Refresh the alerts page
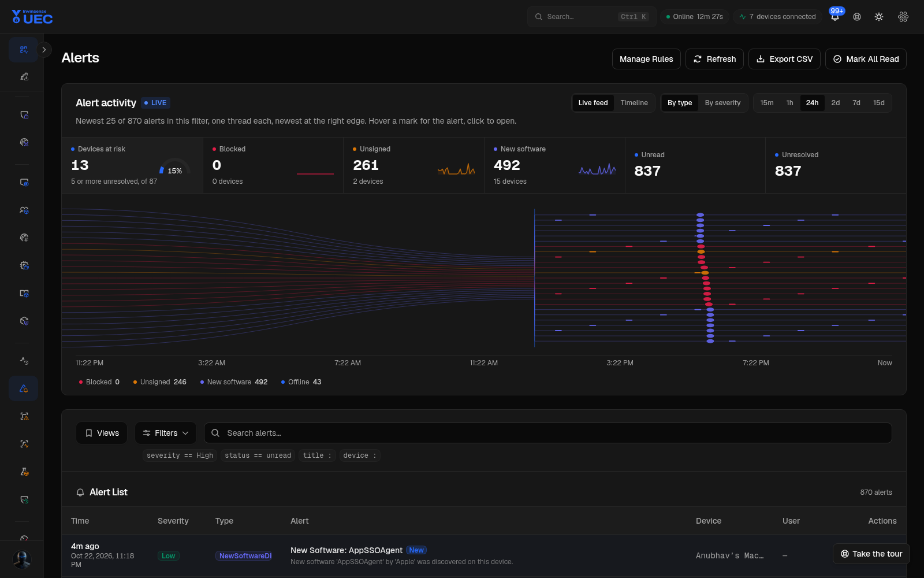This screenshot has height=578, width=924. click(x=714, y=59)
